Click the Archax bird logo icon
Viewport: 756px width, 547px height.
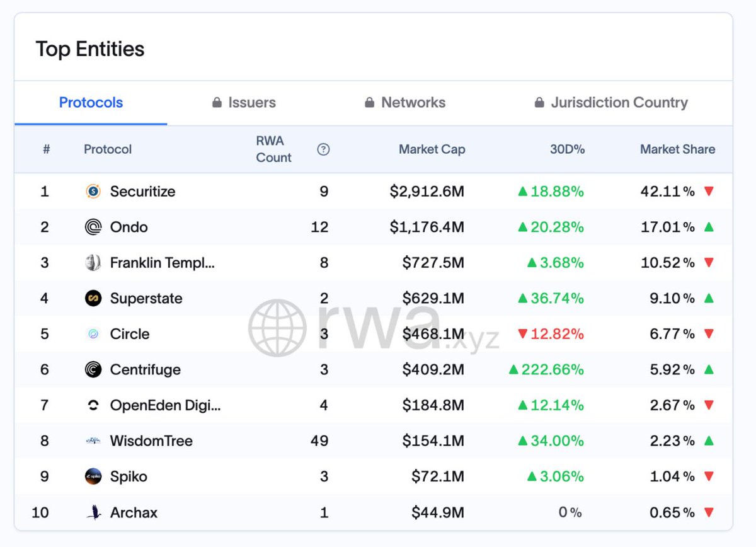(x=93, y=512)
